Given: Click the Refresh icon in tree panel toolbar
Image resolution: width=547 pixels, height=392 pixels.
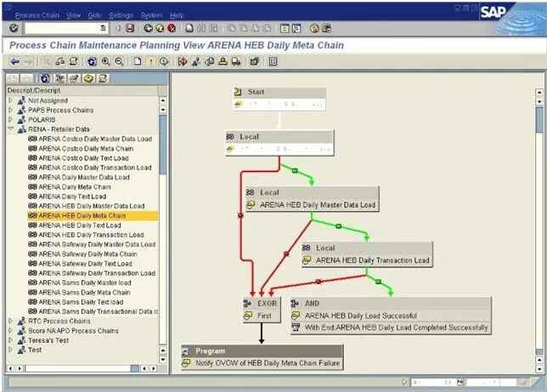Looking at the screenshot, I should click(x=45, y=78).
